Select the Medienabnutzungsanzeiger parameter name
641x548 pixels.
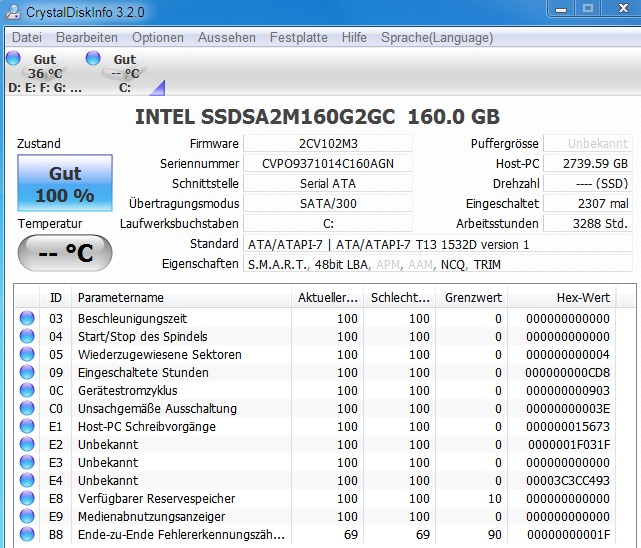tap(152, 516)
